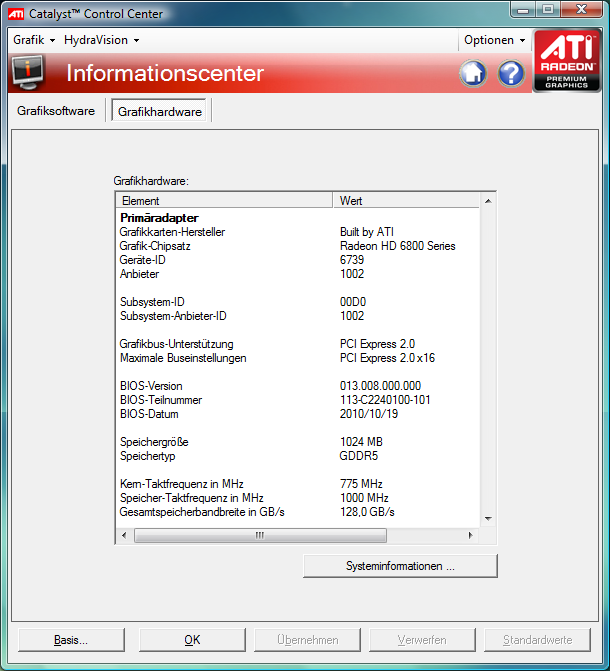Click the value 775 MHz
Image resolution: width=610 pixels, height=671 pixels.
(x=361, y=484)
